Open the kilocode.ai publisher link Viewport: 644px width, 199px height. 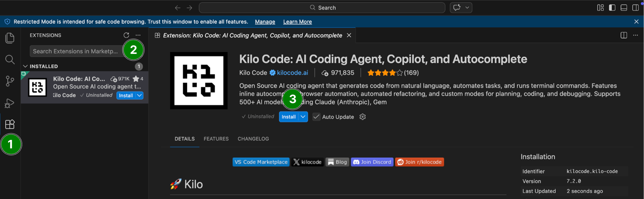coord(292,73)
